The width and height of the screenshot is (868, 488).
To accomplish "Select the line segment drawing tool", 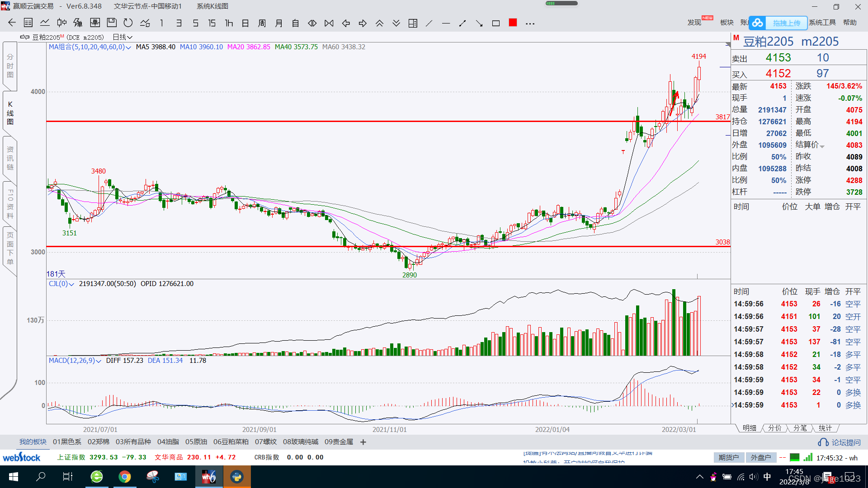I will (462, 23).
